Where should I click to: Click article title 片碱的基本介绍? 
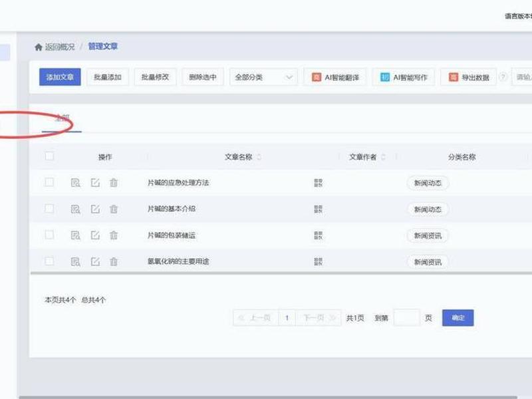(172, 209)
